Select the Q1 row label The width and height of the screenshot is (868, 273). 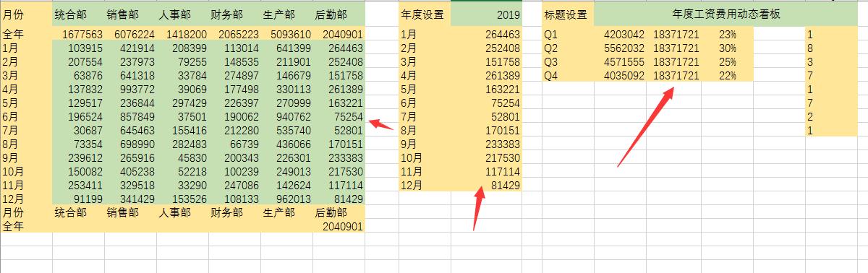point(567,34)
